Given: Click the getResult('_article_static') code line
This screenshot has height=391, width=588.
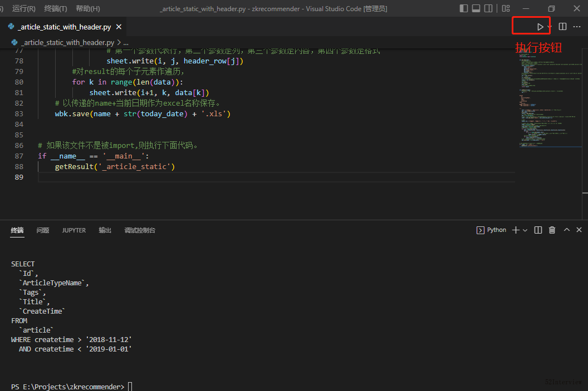Looking at the screenshot, I should pos(115,167).
